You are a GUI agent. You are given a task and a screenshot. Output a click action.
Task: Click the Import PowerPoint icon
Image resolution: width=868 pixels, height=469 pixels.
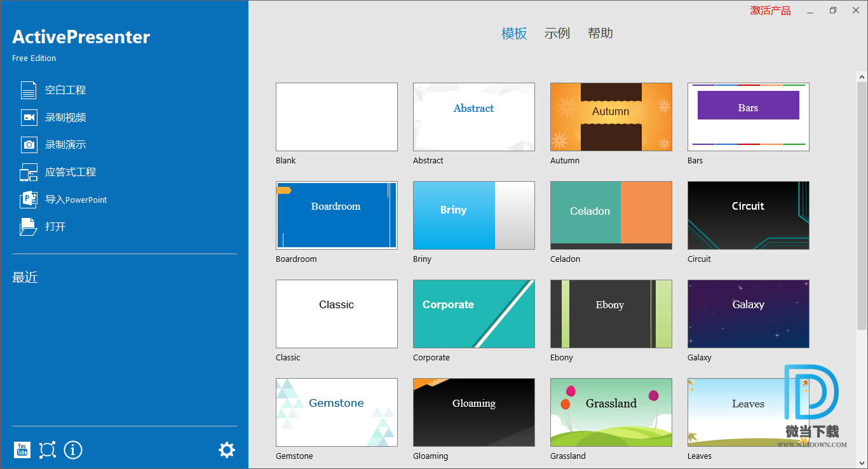(x=29, y=200)
